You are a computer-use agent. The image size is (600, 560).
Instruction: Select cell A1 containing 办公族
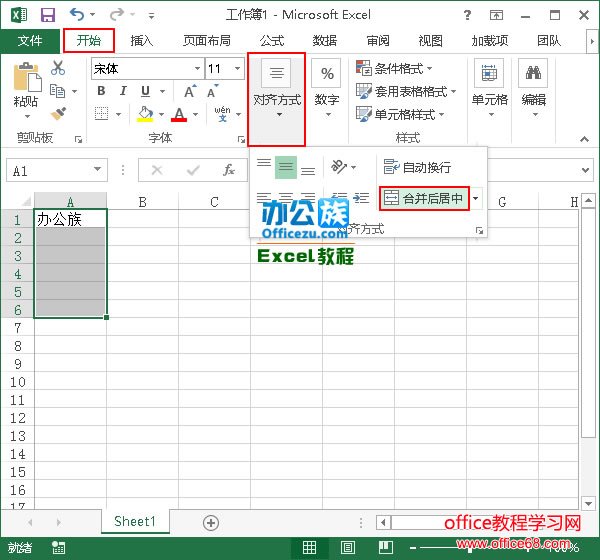(70, 219)
